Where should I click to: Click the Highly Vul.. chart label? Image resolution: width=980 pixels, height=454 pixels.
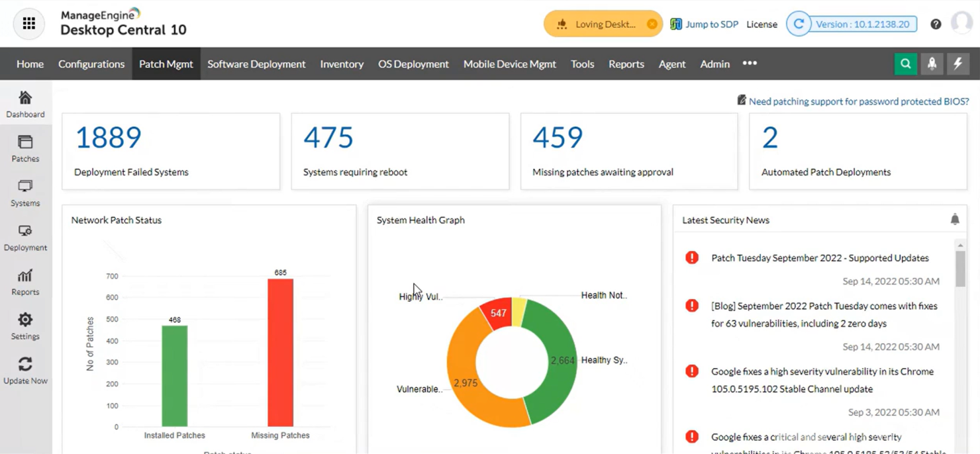coord(420,296)
